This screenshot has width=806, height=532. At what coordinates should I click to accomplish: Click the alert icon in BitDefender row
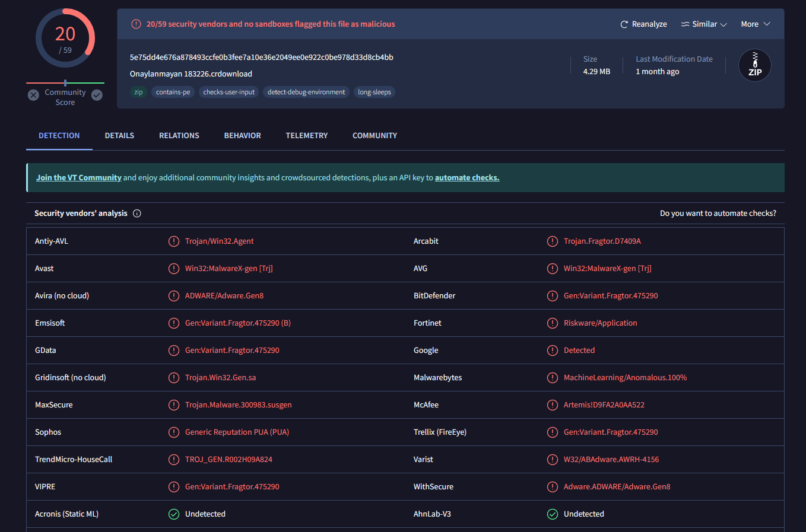pyautogui.click(x=553, y=296)
